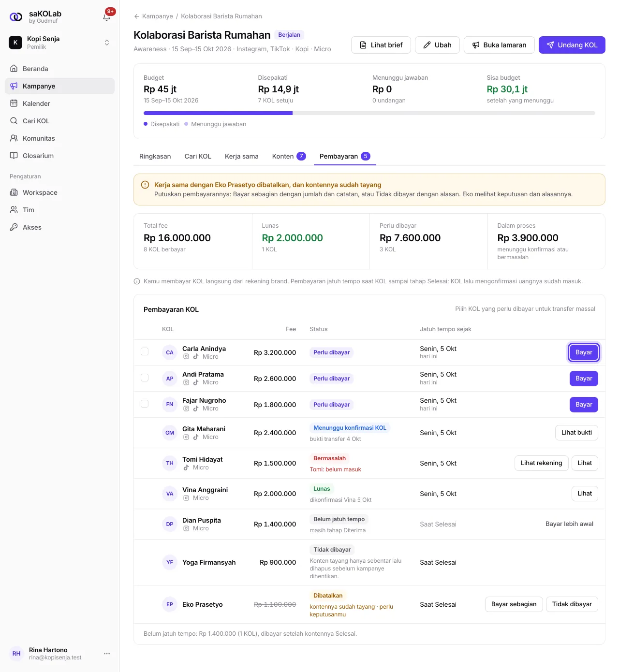Image resolution: width=619 pixels, height=672 pixels.
Task: Select the checkbox for Carla Anindya
Action: click(x=145, y=351)
